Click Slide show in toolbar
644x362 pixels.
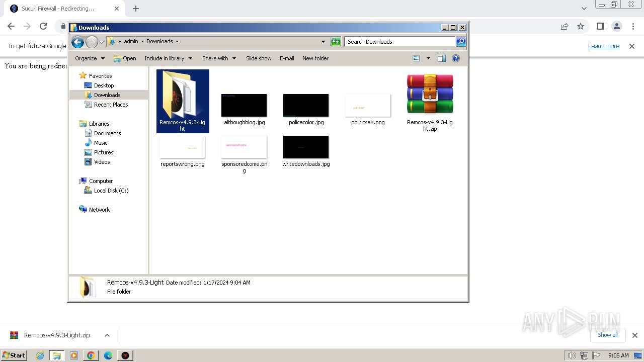pyautogui.click(x=259, y=58)
